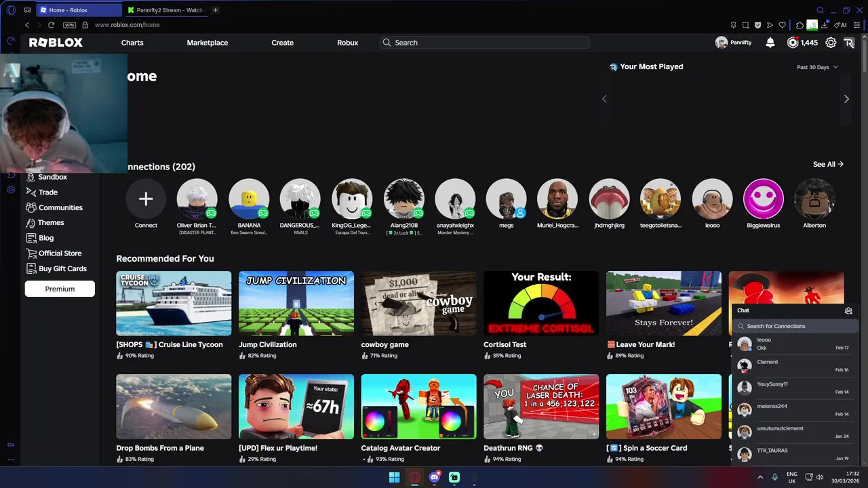Open Roblox notifications bell
Image resolution: width=868 pixels, height=488 pixels.
pyautogui.click(x=770, y=43)
